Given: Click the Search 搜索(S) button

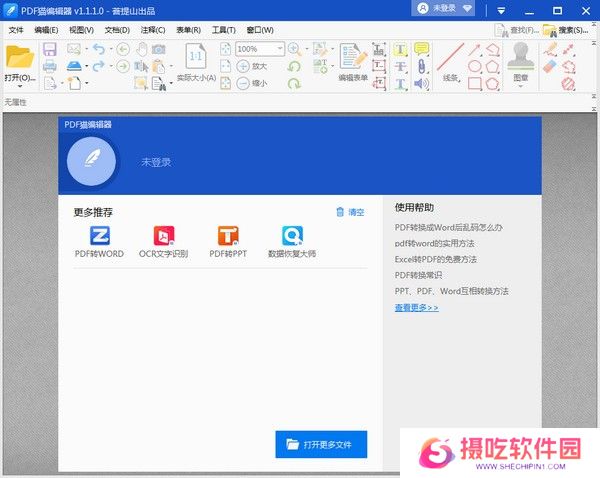Looking at the screenshot, I should pyautogui.click(x=566, y=30).
